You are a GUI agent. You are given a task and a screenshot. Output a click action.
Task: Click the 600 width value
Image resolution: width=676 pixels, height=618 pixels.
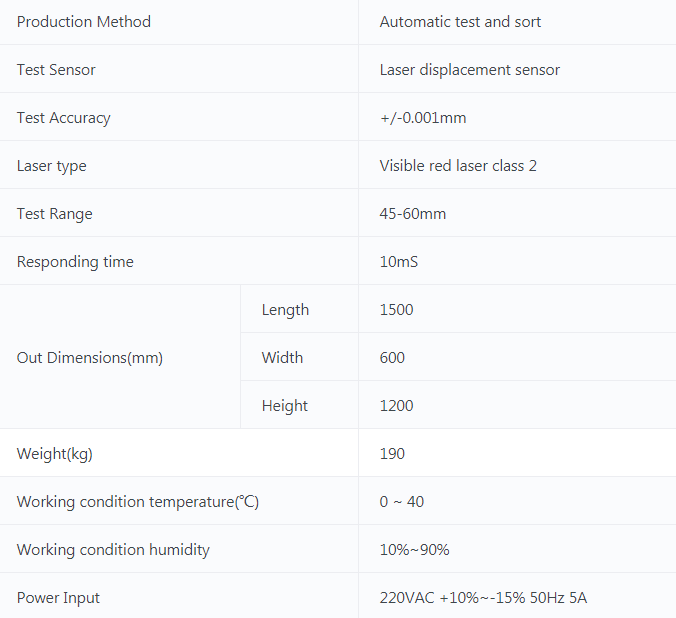pyautogui.click(x=392, y=358)
